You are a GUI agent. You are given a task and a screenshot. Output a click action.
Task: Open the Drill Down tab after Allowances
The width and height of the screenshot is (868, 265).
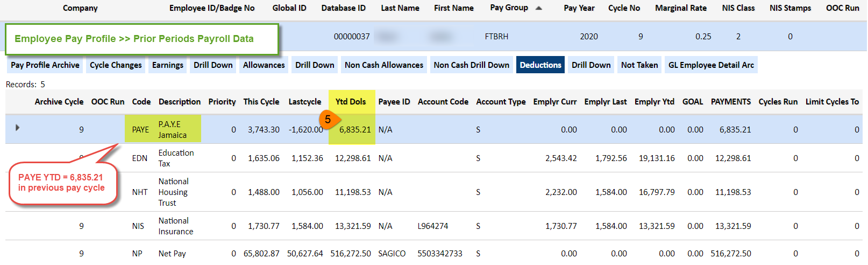(315, 65)
